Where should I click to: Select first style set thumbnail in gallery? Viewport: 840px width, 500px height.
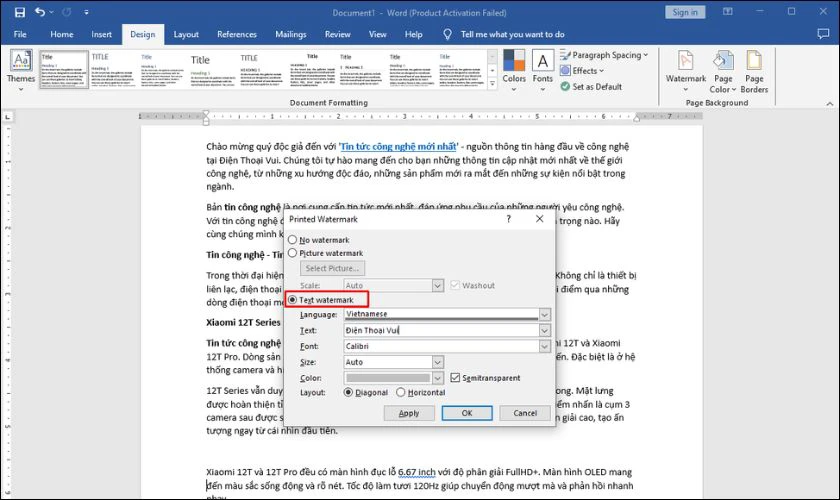pyautogui.click(x=64, y=70)
